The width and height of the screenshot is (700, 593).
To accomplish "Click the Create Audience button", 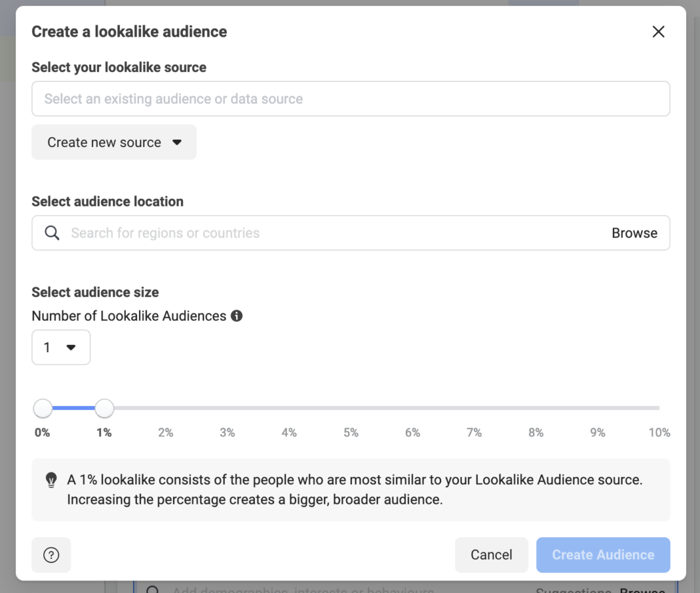I will 602,555.
